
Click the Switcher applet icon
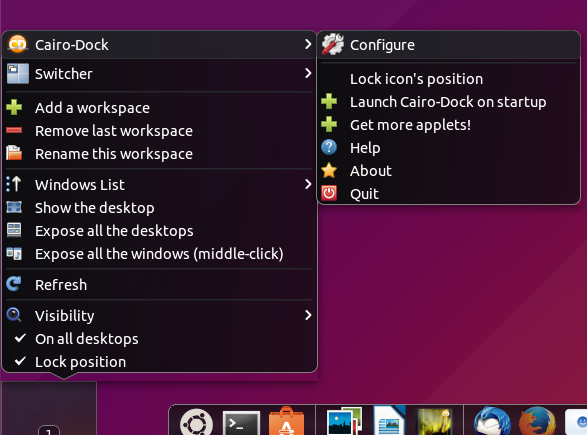point(18,73)
